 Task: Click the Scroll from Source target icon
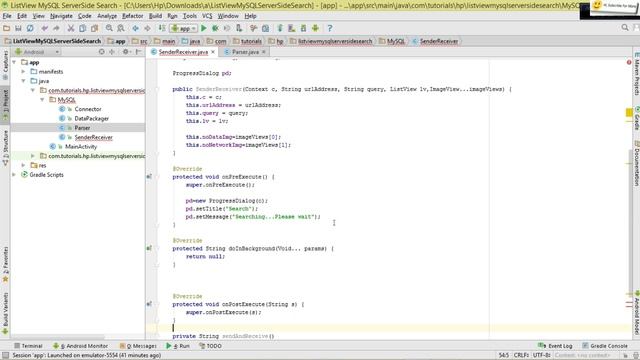[x=102, y=52]
